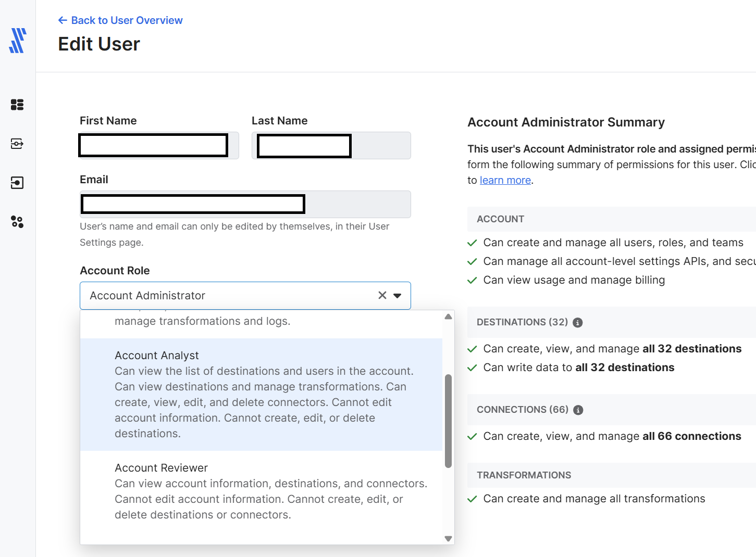Screen dimensions: 756x557
Task: Click the role list scroll up arrow
Action: 448,317
